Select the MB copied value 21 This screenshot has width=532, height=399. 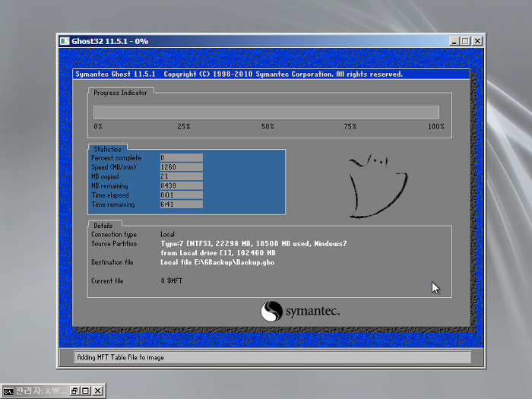181,176
